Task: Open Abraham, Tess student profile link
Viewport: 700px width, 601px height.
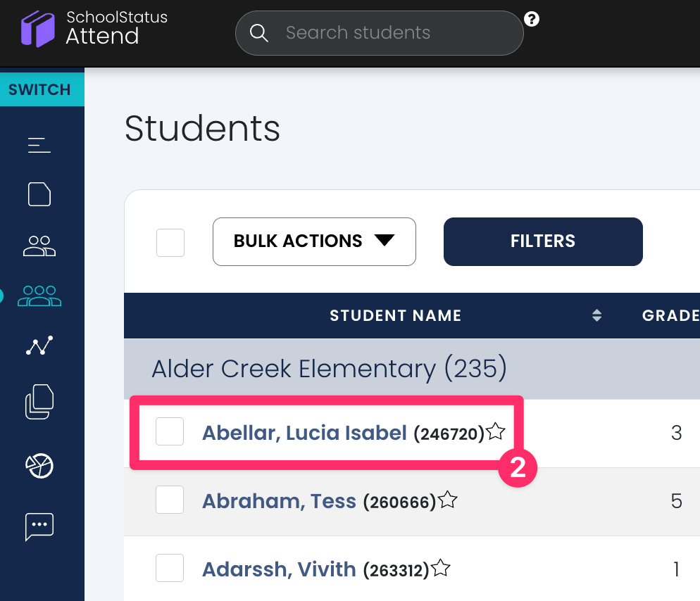Action: click(279, 501)
